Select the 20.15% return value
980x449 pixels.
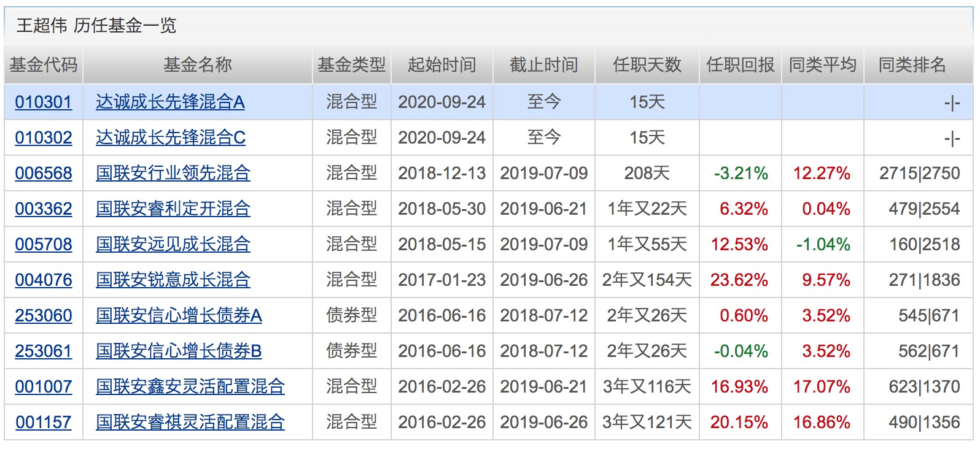click(x=739, y=422)
